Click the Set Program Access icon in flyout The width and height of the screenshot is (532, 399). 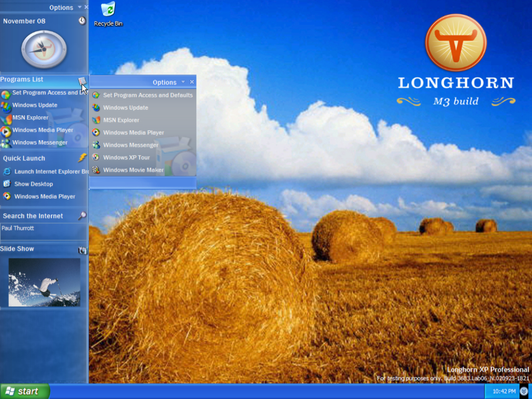click(x=96, y=95)
